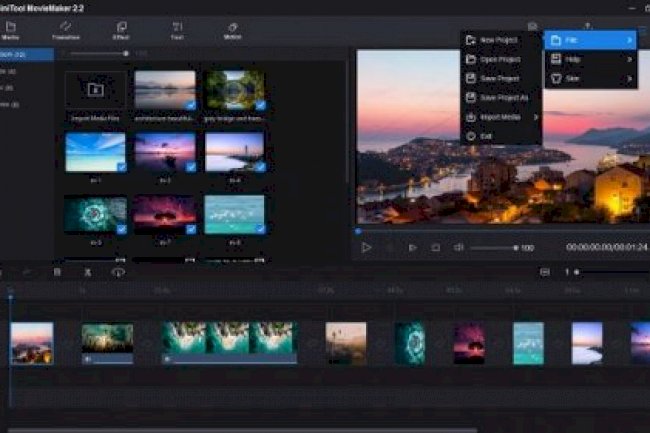This screenshot has height=433, width=650.
Task: Mute audio on the aerial beach clip
Action: coord(167,359)
